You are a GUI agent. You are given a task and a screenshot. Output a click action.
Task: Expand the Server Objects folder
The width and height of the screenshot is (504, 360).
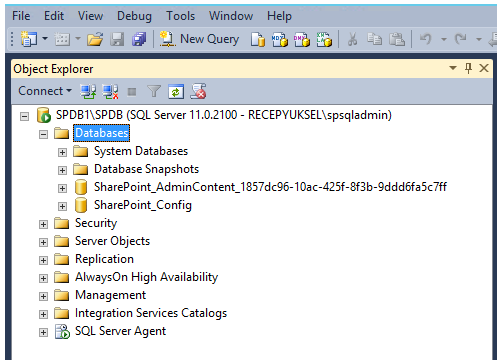[43, 243]
